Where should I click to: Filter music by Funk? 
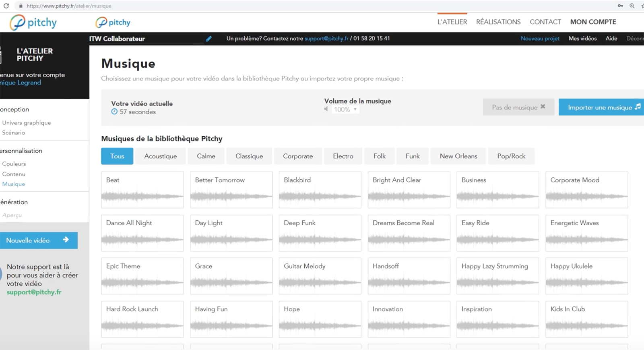tap(413, 156)
